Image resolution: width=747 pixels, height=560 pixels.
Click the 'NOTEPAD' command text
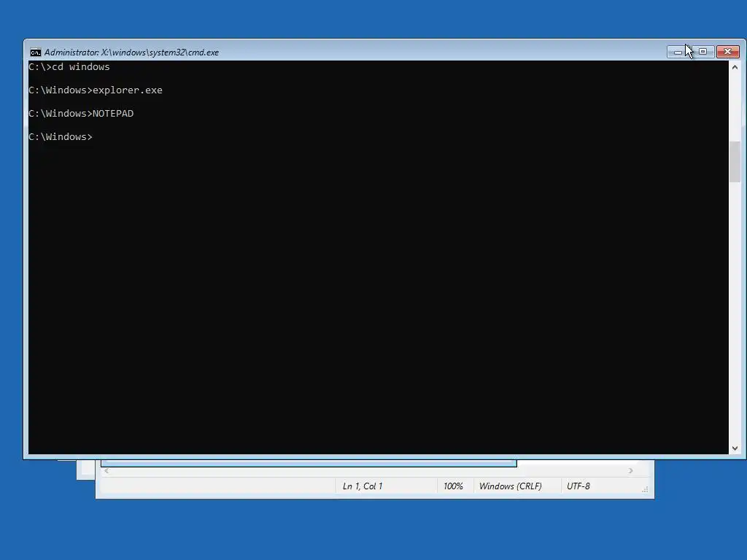coord(113,113)
